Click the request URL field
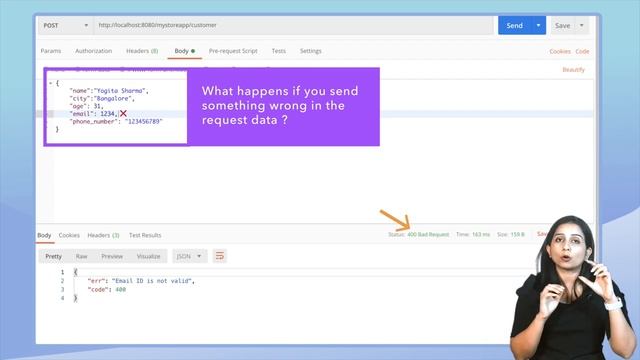 coord(294,25)
